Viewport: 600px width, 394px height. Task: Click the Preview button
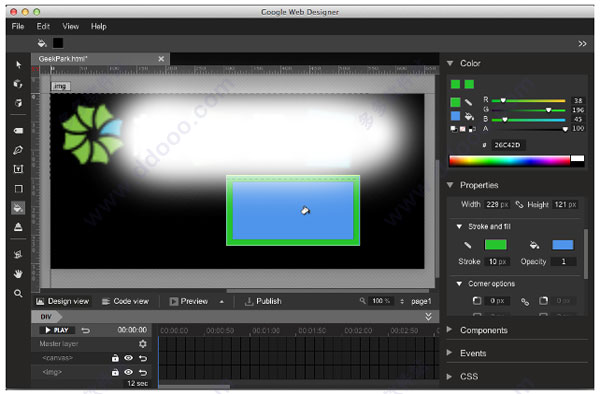(x=189, y=301)
